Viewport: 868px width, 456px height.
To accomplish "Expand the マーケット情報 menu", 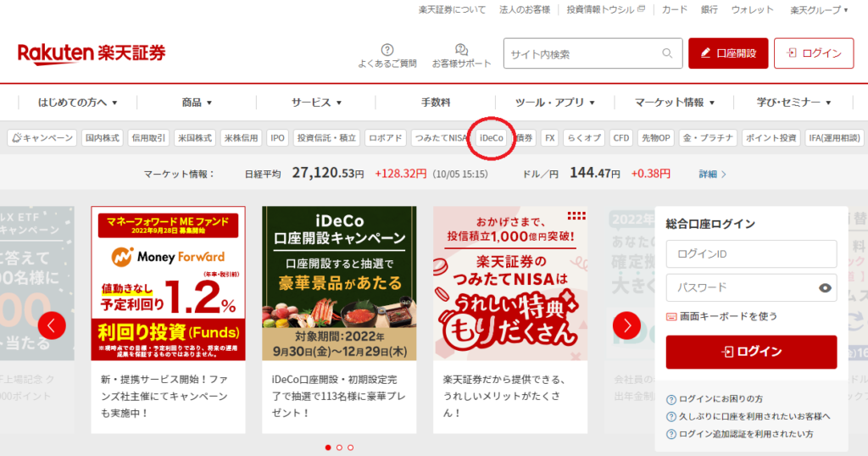I will coord(674,103).
